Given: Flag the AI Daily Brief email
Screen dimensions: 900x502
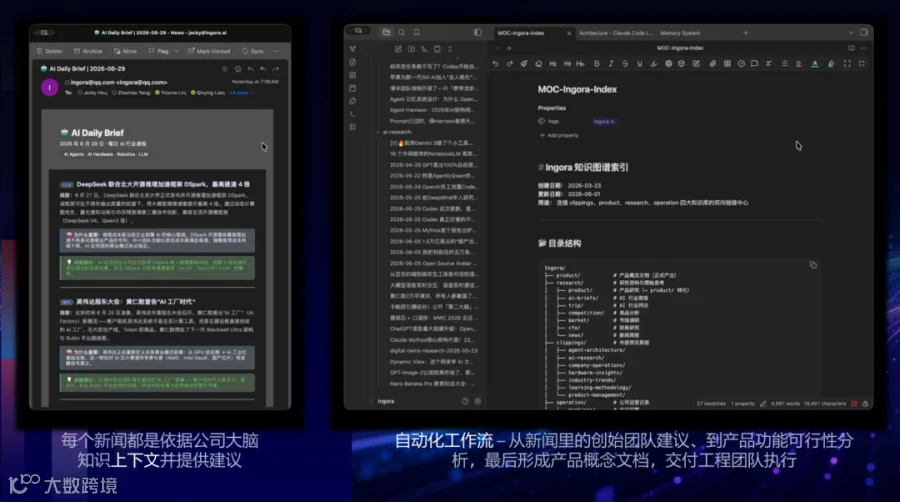Looking at the screenshot, I should pos(158,51).
